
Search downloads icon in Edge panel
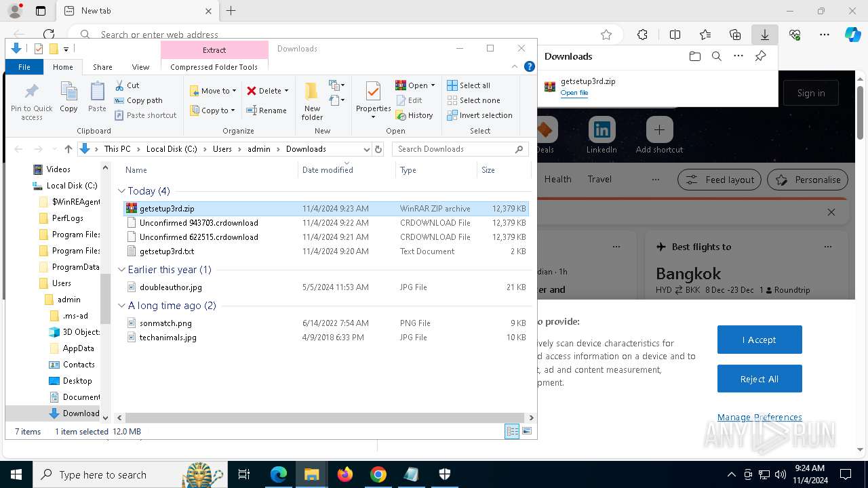click(716, 56)
